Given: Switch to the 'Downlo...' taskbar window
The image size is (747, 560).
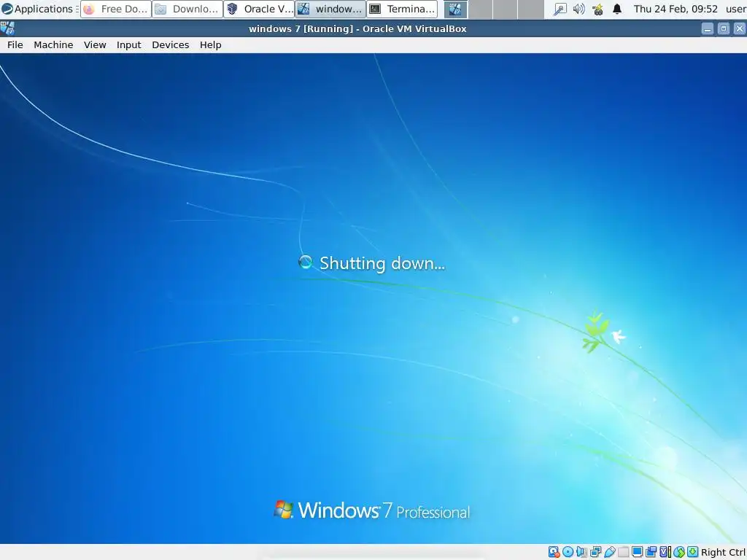Looking at the screenshot, I should [x=187, y=9].
